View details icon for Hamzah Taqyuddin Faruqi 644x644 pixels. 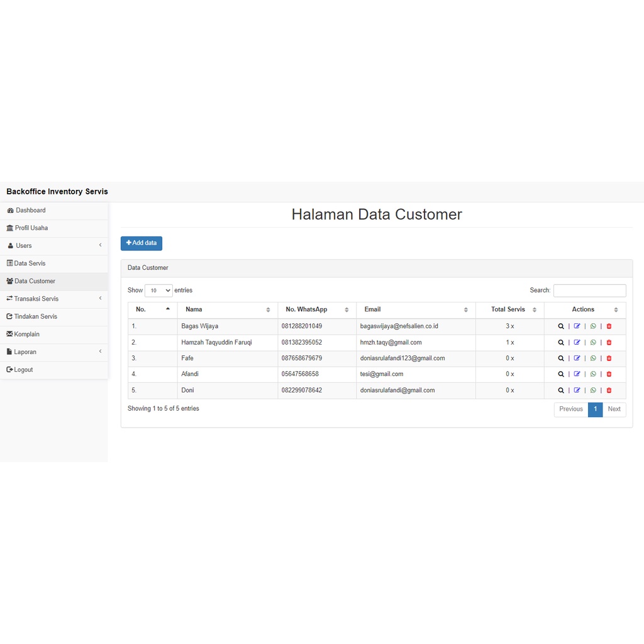coord(560,343)
